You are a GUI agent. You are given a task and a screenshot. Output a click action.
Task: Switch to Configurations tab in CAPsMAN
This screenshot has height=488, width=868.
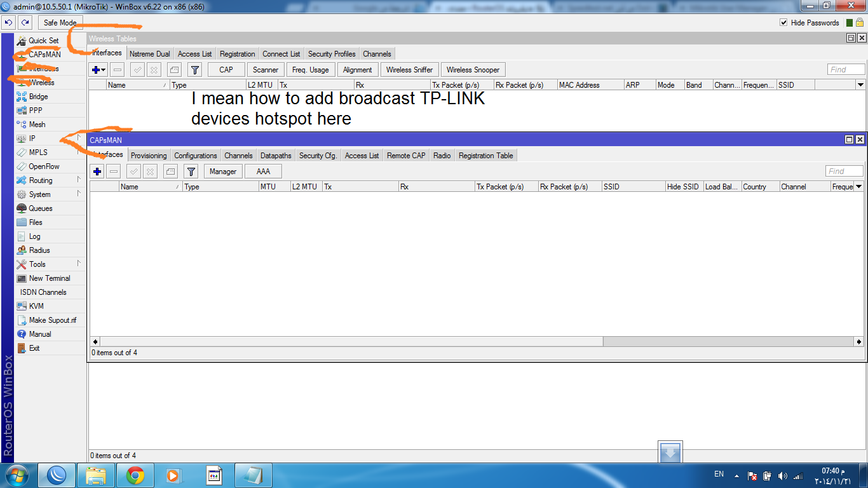[196, 156]
